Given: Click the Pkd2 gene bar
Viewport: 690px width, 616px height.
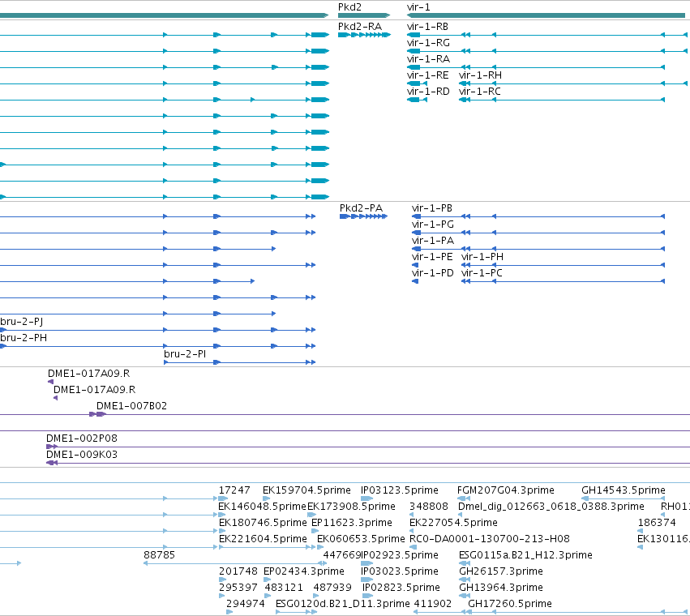Looking at the screenshot, I should (364, 16).
